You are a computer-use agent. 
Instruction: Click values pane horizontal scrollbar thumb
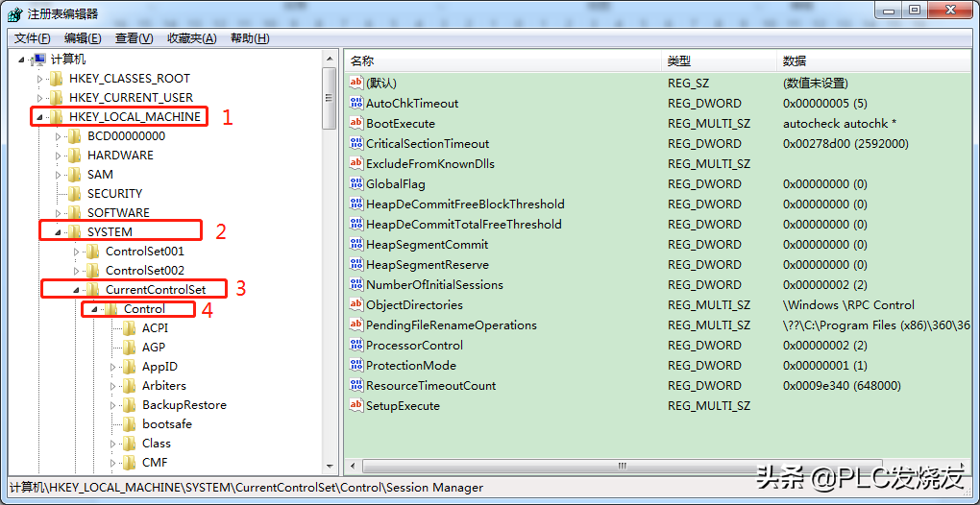point(622,466)
